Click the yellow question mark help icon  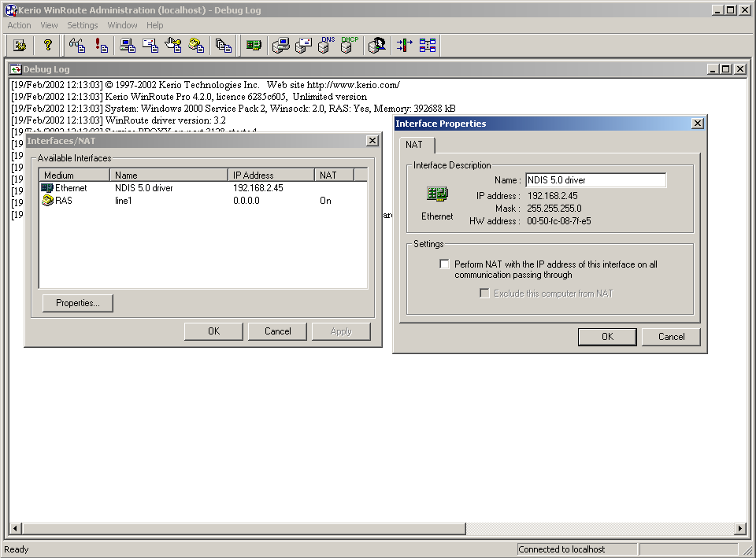pyautogui.click(x=48, y=46)
